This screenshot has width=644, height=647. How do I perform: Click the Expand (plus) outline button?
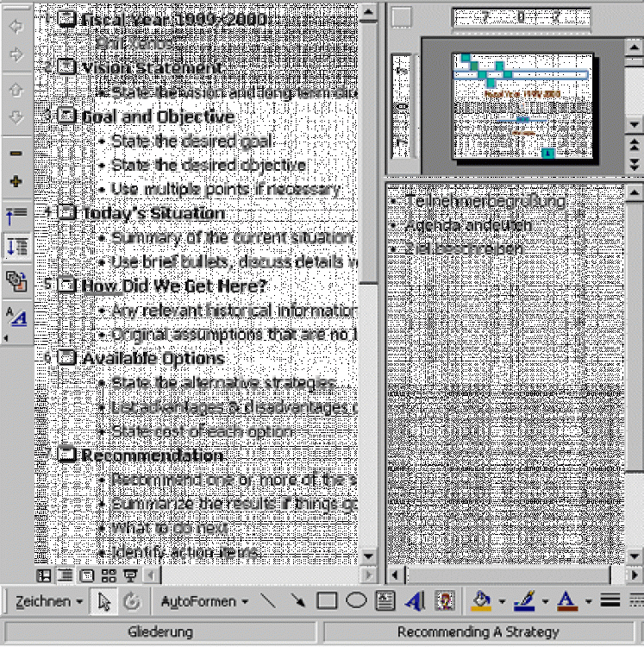click(x=16, y=182)
